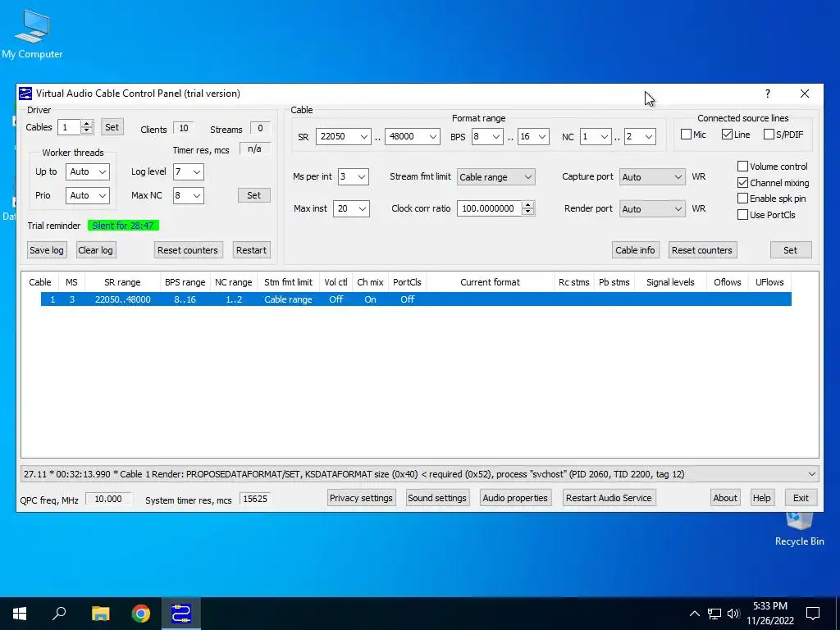Image resolution: width=840 pixels, height=630 pixels.
Task: Open network status tray icon
Action: [x=714, y=614]
